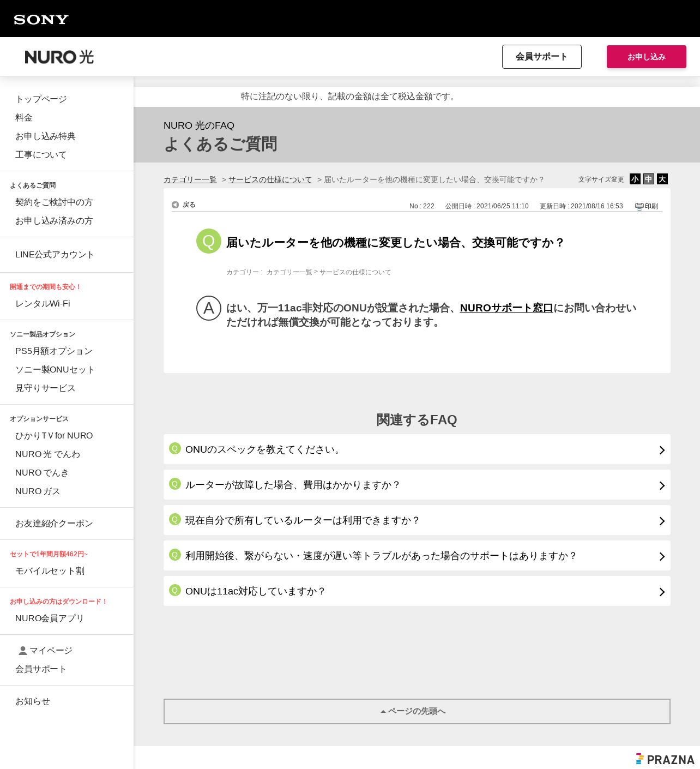This screenshot has height=769, width=700.
Task: Click the pink お申し込み button
Action: tap(646, 57)
